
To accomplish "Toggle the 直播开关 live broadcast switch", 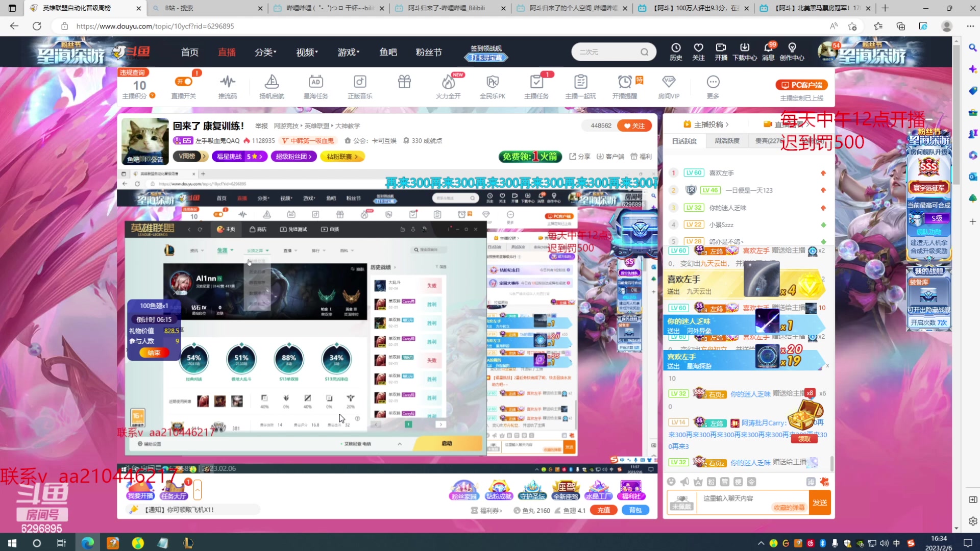I will (184, 82).
